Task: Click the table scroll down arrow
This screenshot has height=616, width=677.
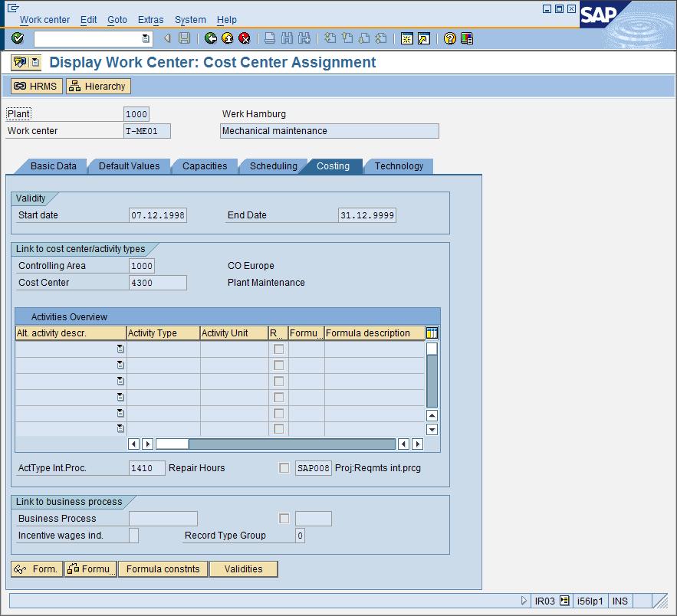Action: (432, 429)
